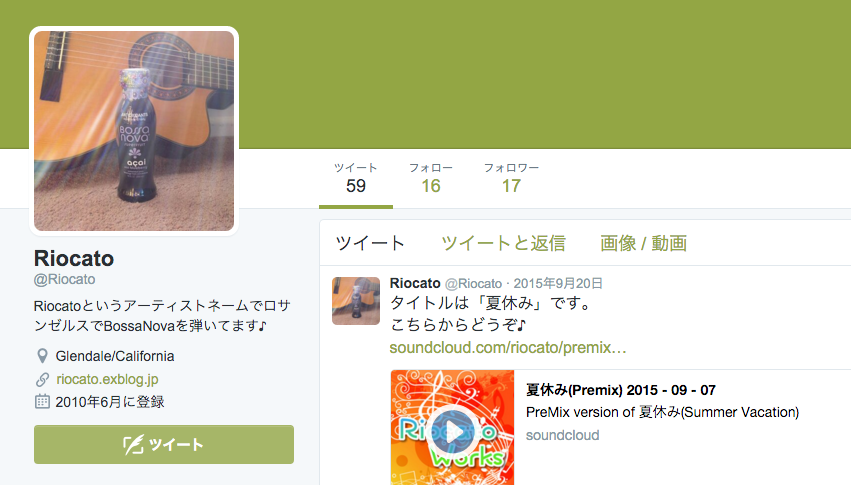Click the quill icon on the ツイート button
This screenshot has height=485, width=851.
[132, 445]
